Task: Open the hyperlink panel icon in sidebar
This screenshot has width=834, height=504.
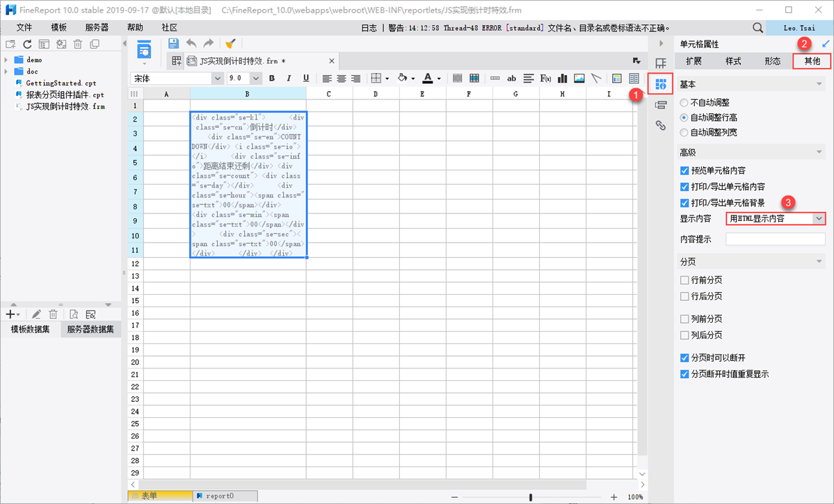Action: tap(661, 125)
